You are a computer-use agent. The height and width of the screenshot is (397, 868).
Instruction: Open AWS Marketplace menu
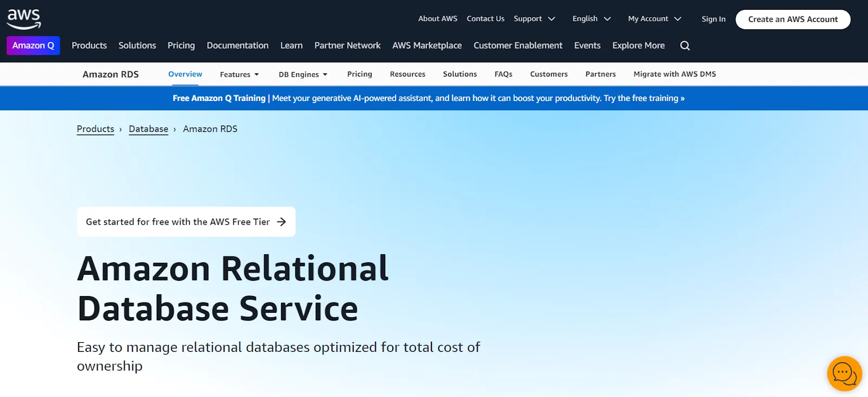tap(427, 46)
